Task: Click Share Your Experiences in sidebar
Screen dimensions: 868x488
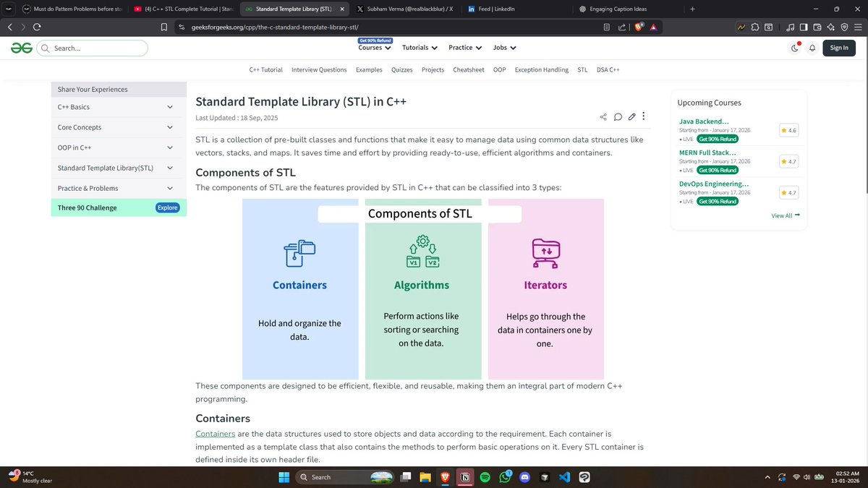Action: pos(119,90)
